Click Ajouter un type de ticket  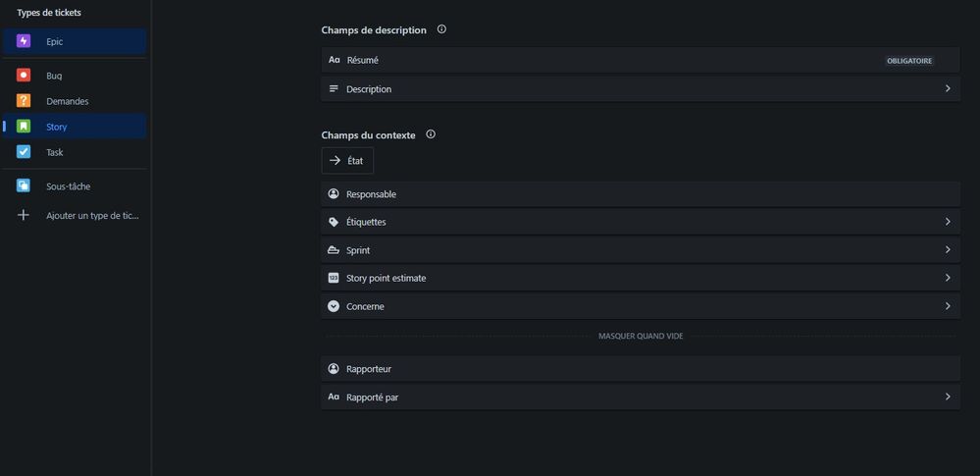click(75, 215)
